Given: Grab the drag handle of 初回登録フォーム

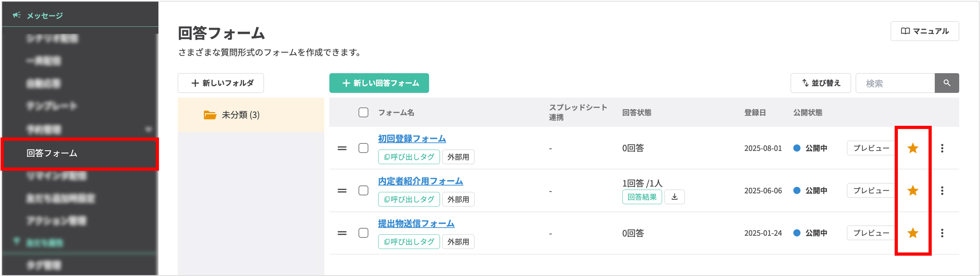Looking at the screenshot, I should 342,148.
